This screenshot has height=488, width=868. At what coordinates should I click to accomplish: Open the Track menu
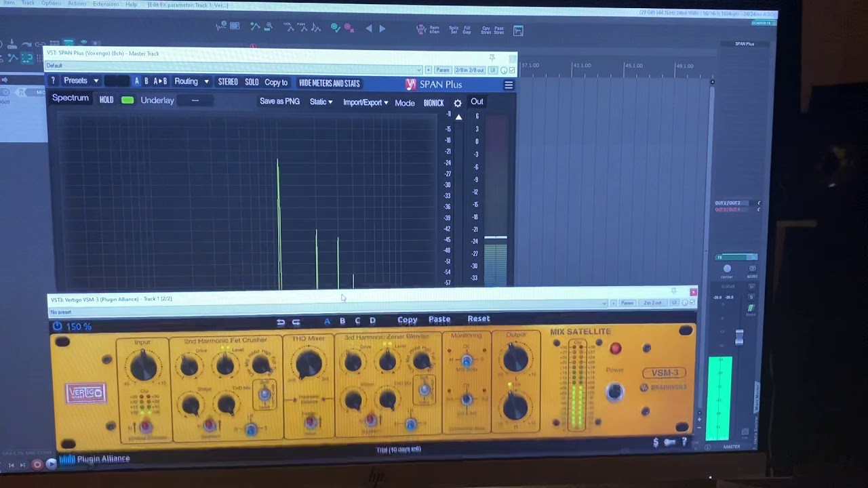point(28,3)
